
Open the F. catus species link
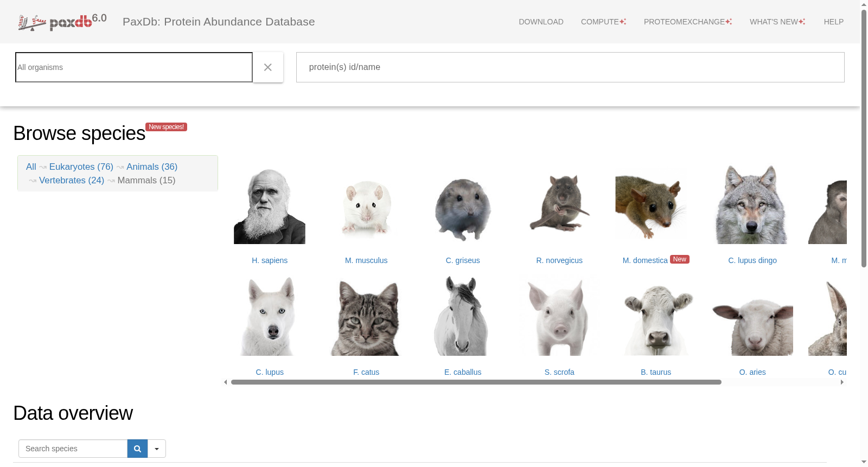366,372
